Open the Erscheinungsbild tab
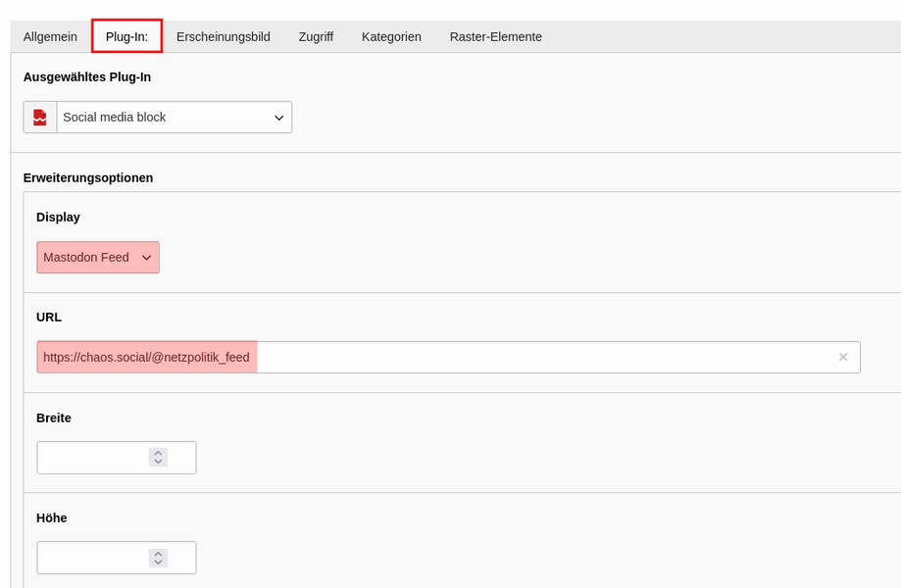 (223, 37)
